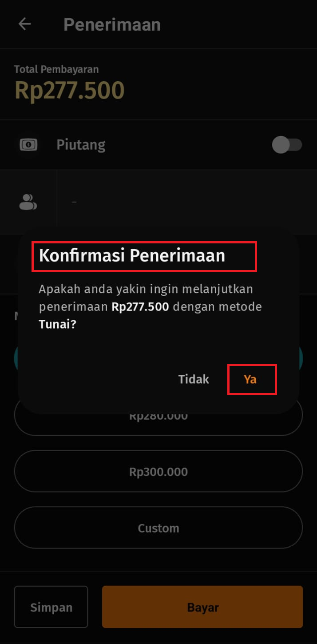This screenshot has height=644, width=317.
Task: Tap the Piutang cash icon
Action: tap(28, 144)
